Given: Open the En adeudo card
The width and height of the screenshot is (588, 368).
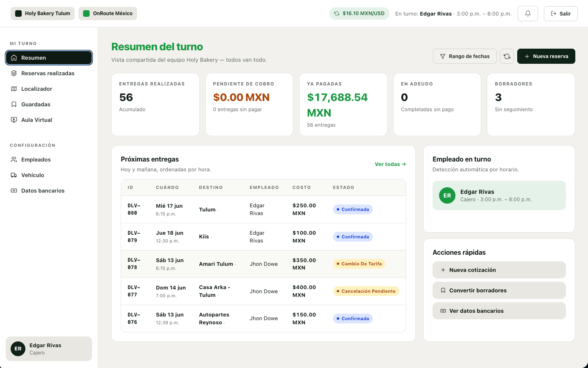Looking at the screenshot, I should 437,104.
